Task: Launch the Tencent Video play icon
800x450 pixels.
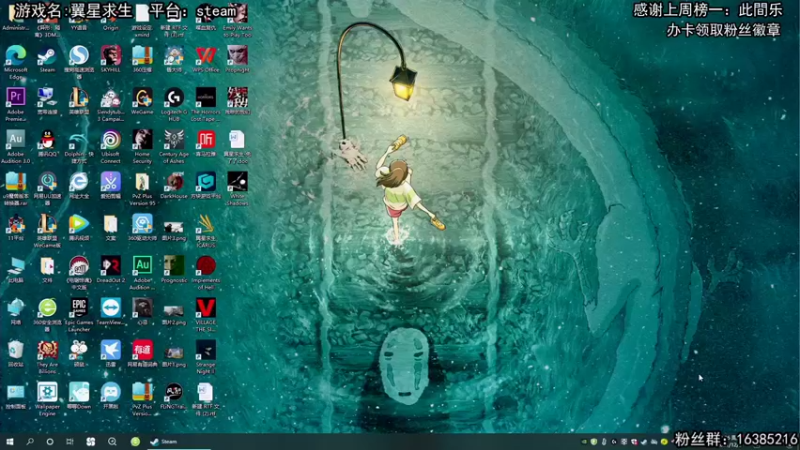Action: (79, 225)
